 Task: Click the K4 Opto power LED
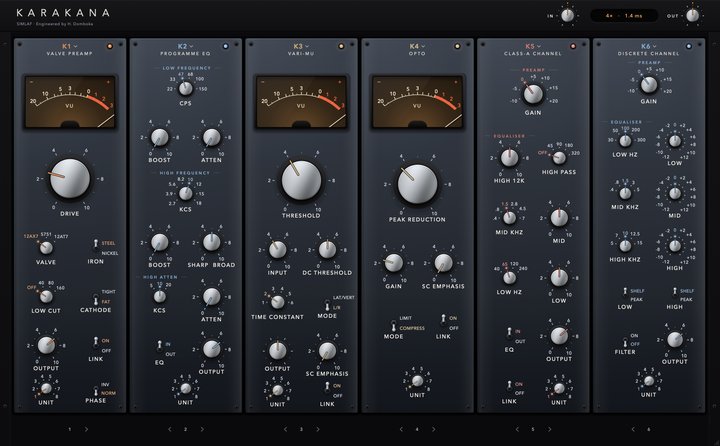tap(457, 46)
